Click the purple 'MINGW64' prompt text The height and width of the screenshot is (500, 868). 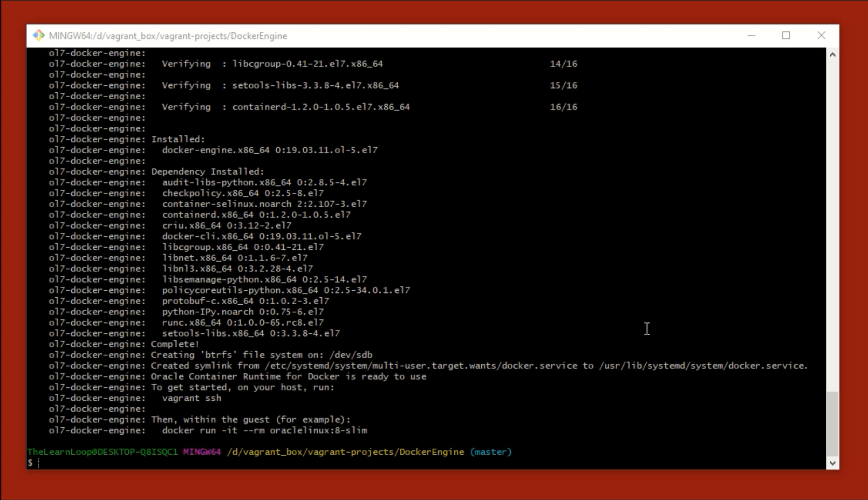pos(202,452)
